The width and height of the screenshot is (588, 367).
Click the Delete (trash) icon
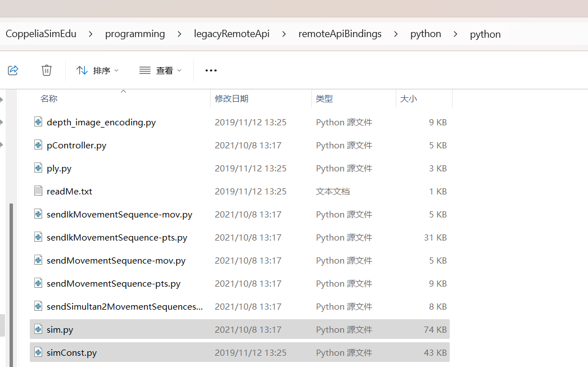46,70
